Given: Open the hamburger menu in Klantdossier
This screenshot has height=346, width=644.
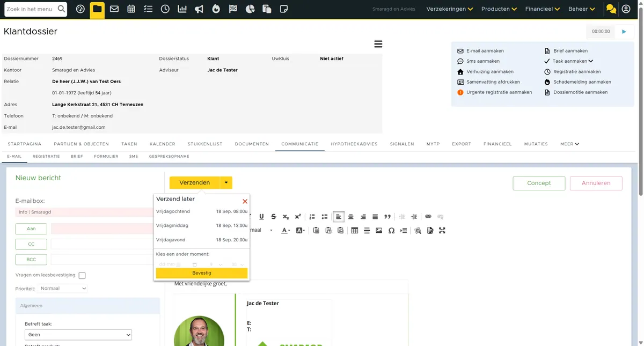Looking at the screenshot, I should pos(378,44).
